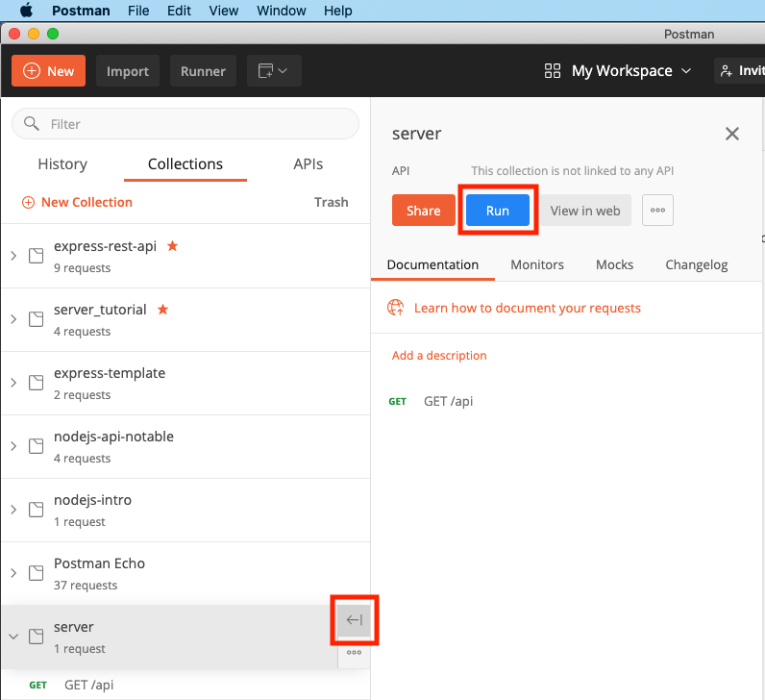Run the server collection

tap(498, 210)
